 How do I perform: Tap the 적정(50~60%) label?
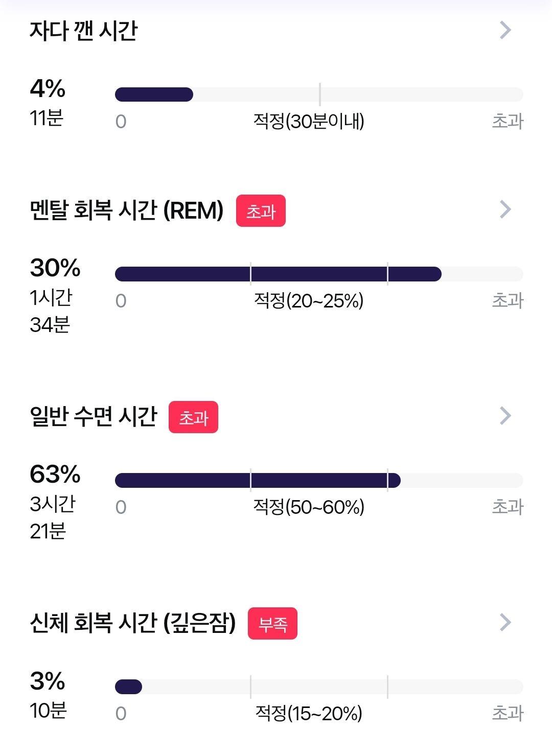(x=309, y=507)
